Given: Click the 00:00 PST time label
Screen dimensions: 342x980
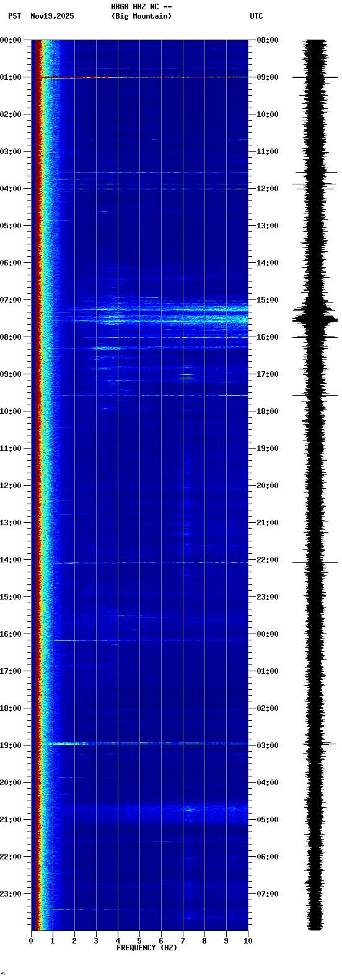Looking at the screenshot, I should (11, 40).
